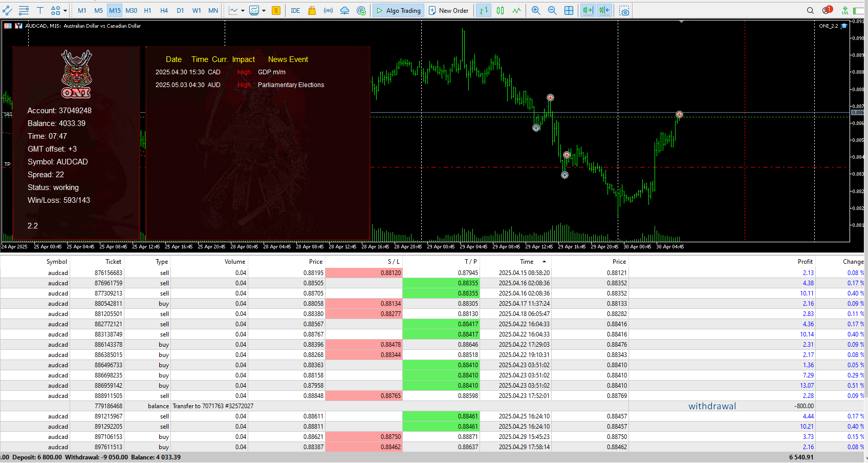868x463 pixels.
Task: Open account notifications icon with red badge
Action: (x=827, y=10)
